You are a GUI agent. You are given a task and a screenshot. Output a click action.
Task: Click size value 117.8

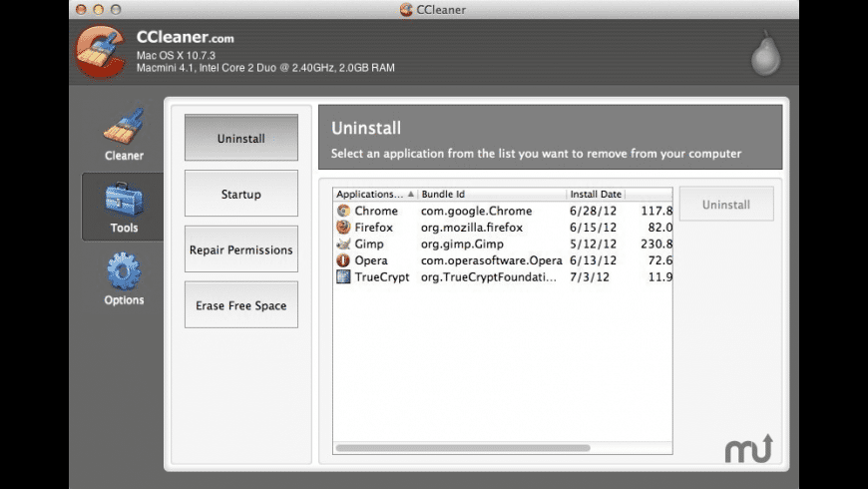[x=656, y=211]
